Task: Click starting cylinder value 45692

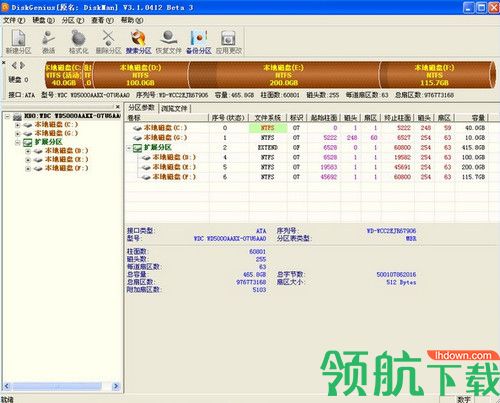Action: click(x=328, y=177)
